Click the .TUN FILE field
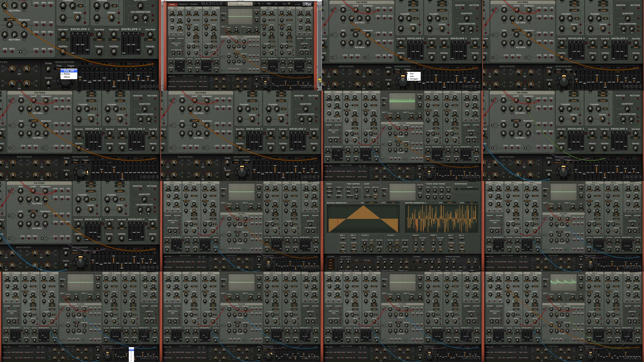 470,189
